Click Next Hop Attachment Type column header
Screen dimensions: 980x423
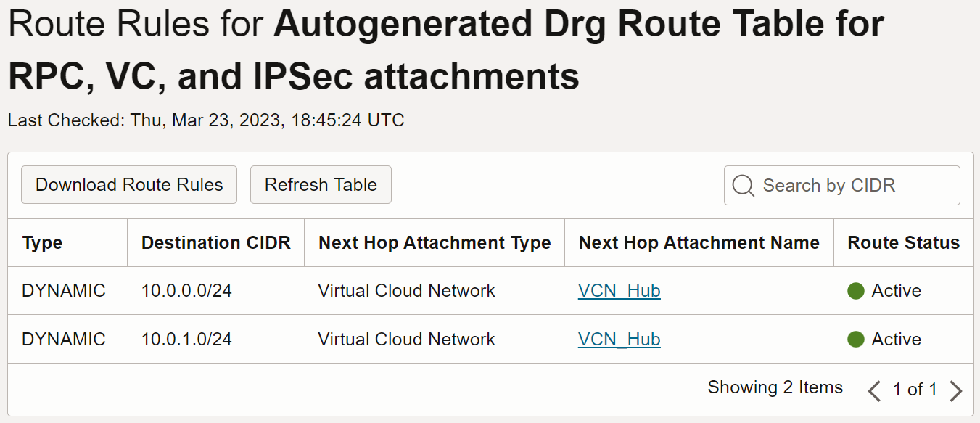(435, 243)
